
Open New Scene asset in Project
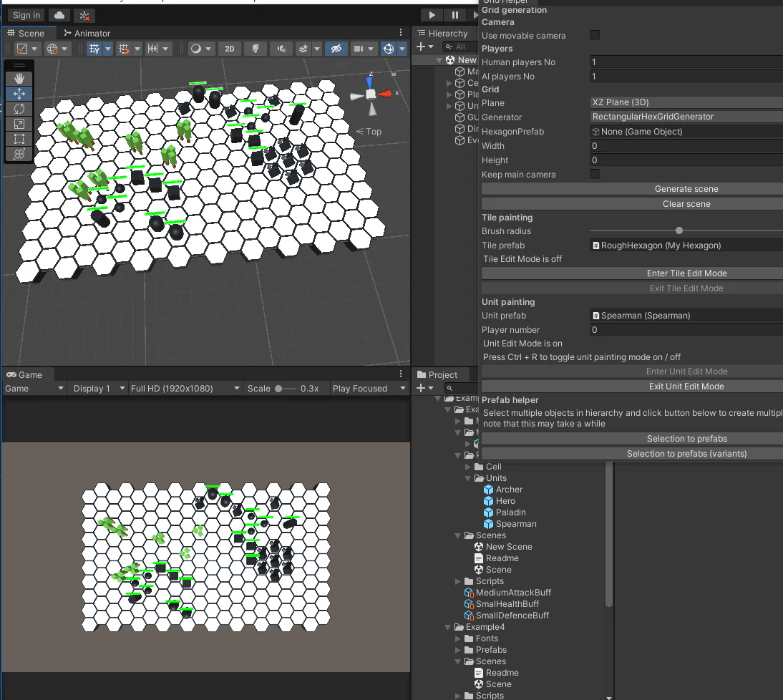508,547
